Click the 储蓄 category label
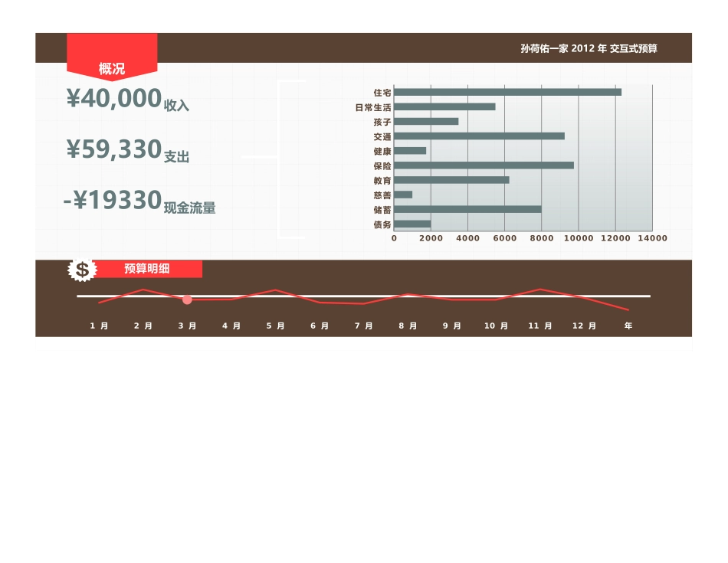The height and width of the screenshot is (563, 728). click(382, 210)
